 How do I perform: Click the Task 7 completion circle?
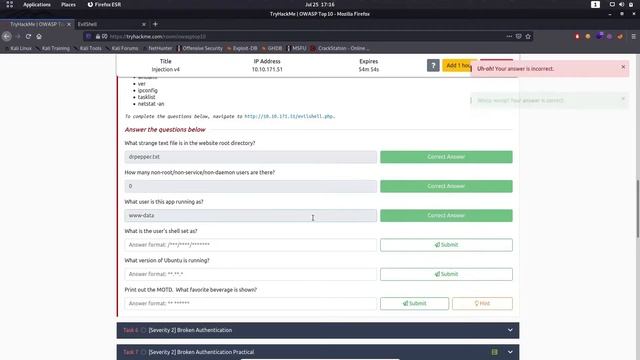tap(143, 352)
